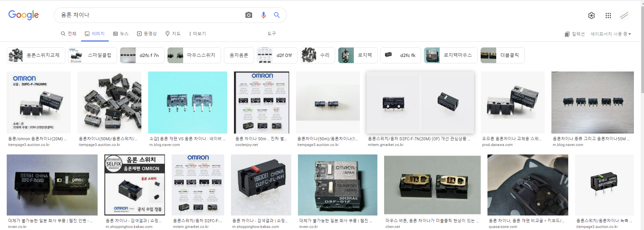The height and width of the screenshot is (230, 644).
Task: Open the coolenjoy OMRON chart thumbnail
Action: pos(262,103)
